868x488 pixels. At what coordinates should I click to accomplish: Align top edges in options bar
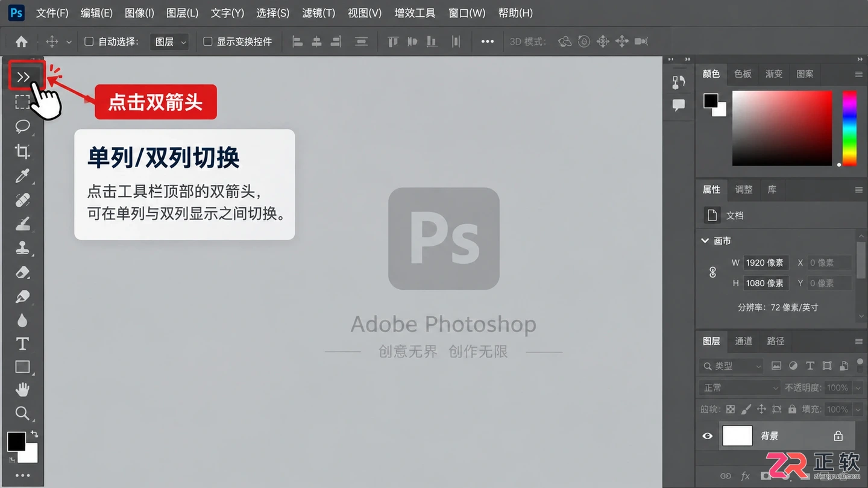393,42
